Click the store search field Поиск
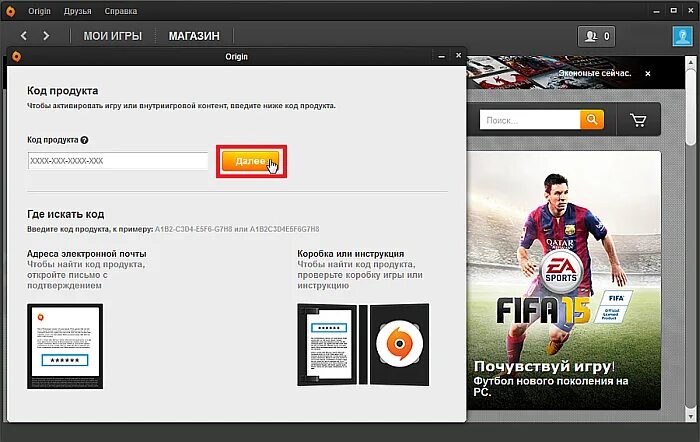The width and height of the screenshot is (700, 442). click(530, 120)
